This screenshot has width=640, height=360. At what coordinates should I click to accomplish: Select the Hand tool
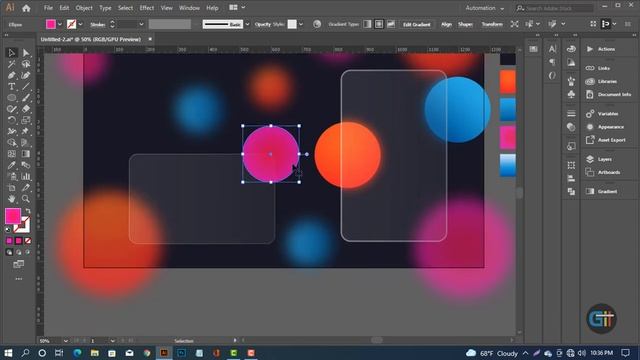pos(11,199)
